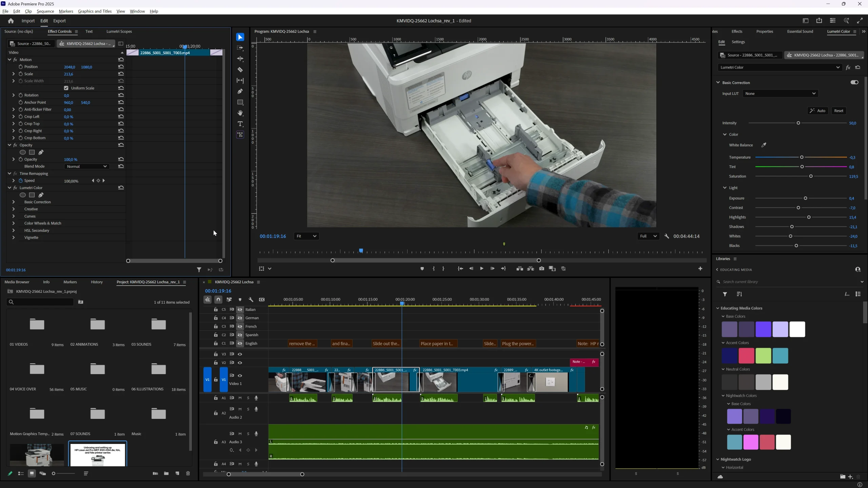Open the Input LUT dropdown
The height and width of the screenshot is (488, 868).
click(780, 94)
